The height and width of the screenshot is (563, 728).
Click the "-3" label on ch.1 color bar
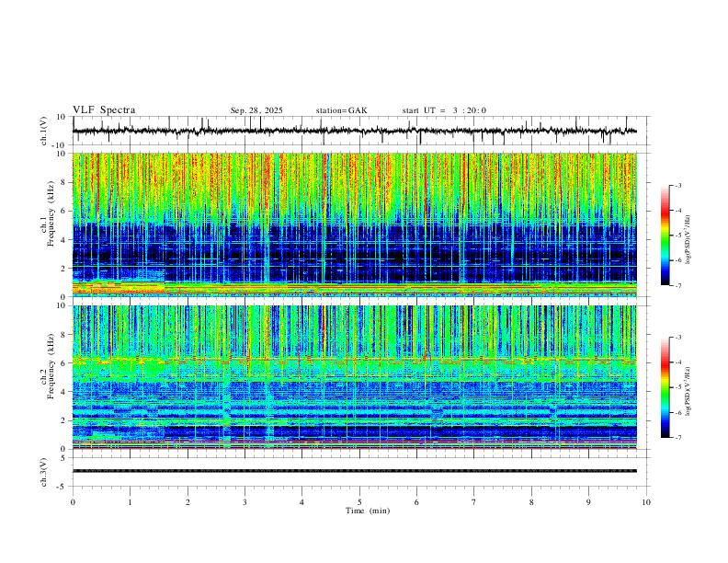[677, 186]
